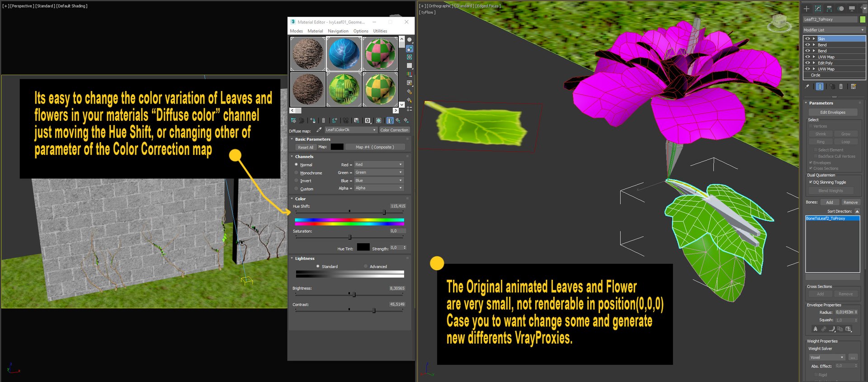Open the Blue channel dropdown

click(x=378, y=181)
